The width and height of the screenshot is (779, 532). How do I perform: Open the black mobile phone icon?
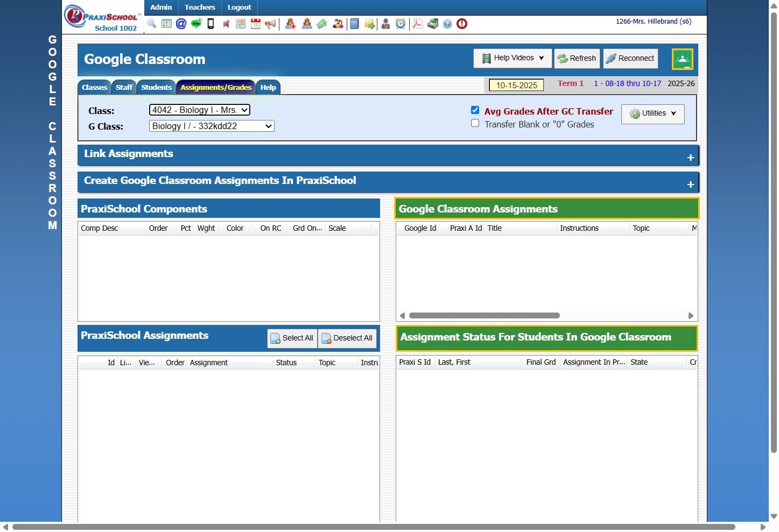(211, 24)
